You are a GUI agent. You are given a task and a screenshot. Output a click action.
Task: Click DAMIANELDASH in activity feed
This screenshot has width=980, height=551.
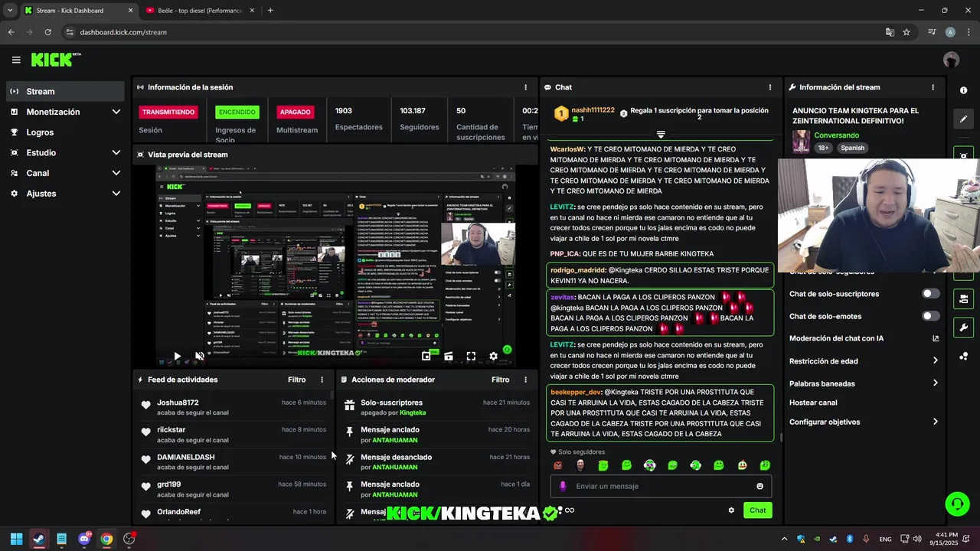[186, 457]
